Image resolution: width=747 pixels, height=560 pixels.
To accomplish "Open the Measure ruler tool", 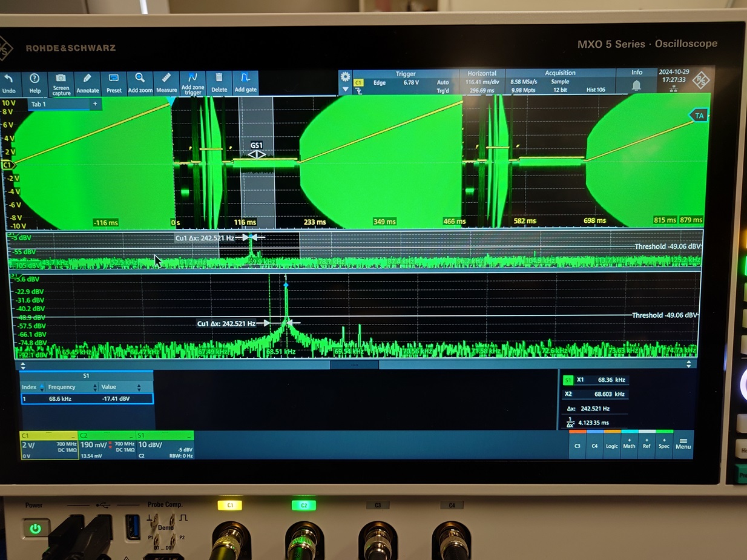I will [166, 78].
